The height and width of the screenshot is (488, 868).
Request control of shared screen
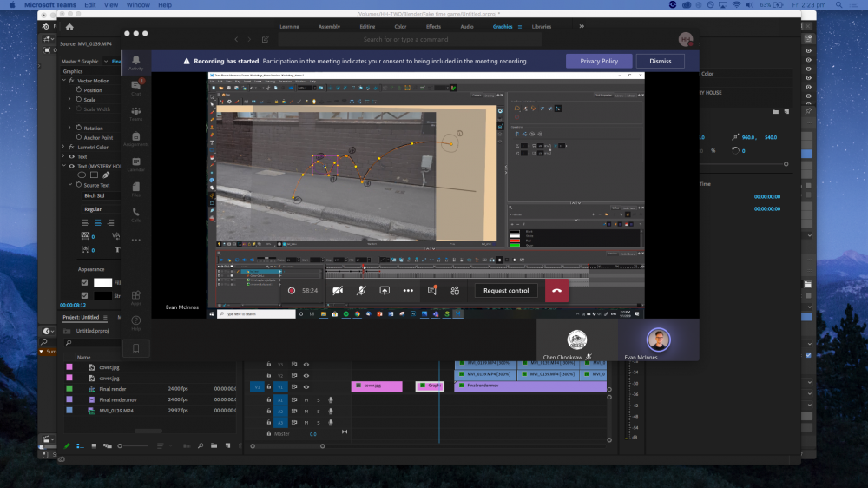point(506,291)
